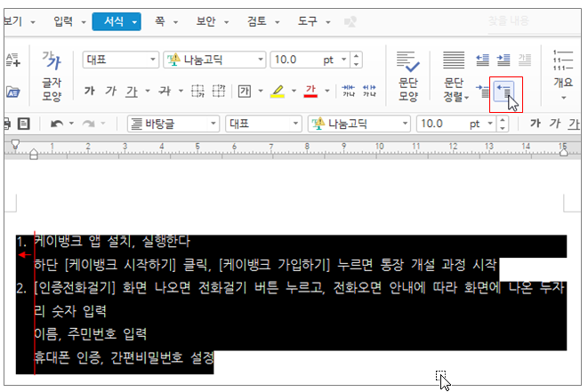Click the undo arrow icon
The image size is (588, 392).
(57, 124)
